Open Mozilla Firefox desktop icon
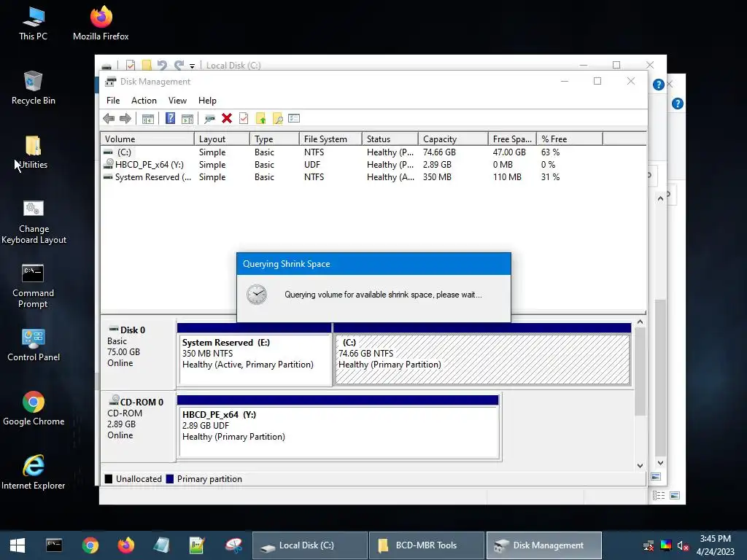The image size is (747, 560). (101, 24)
